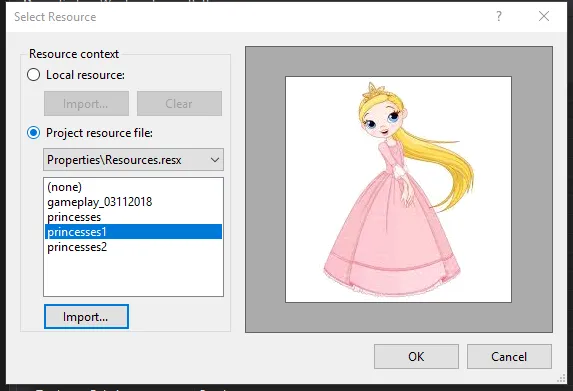
Task: Click the lower Import... button
Action: click(x=86, y=316)
